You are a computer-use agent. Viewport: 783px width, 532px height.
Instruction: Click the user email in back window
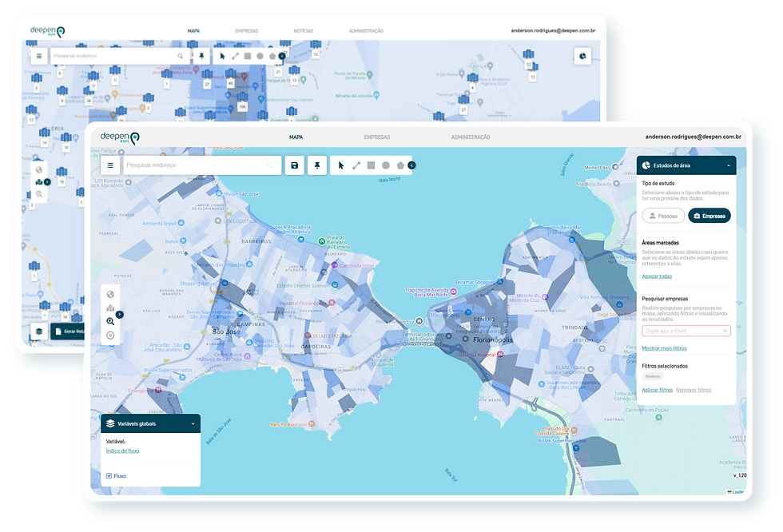click(x=553, y=30)
